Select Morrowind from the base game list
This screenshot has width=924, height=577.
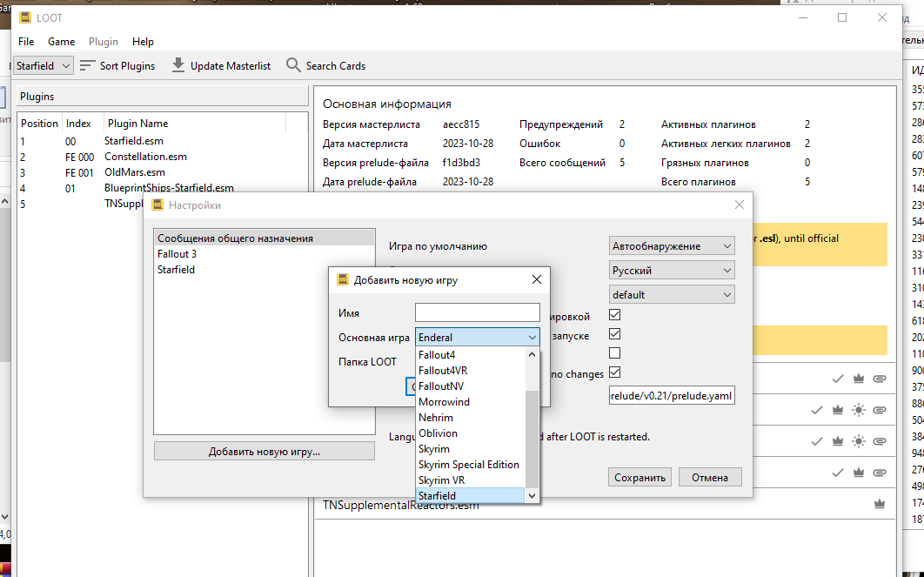click(444, 402)
